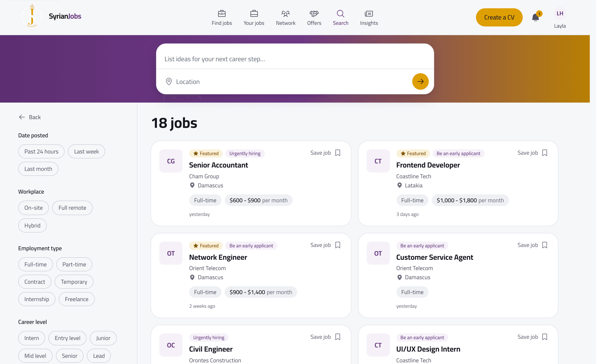Open the Network section
Viewport: 596px width, 364px height.
coord(285,17)
